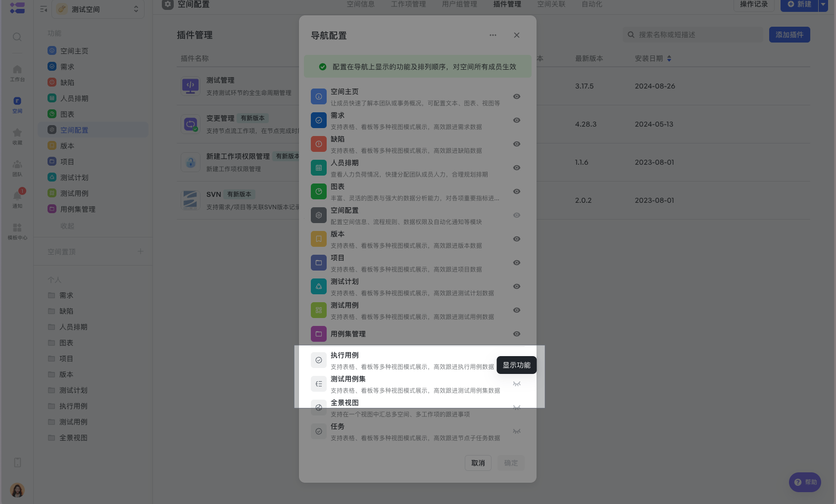
Task: Open 模板中心 in left rail
Action: click(x=17, y=231)
